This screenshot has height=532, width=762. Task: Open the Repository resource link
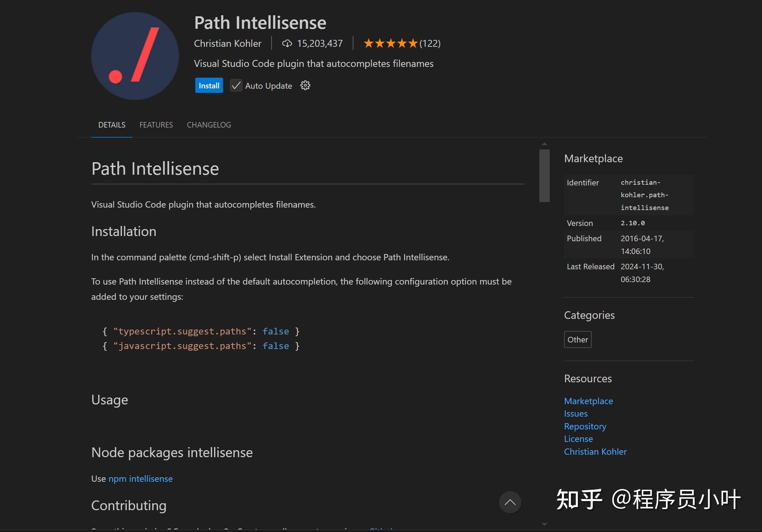(x=585, y=426)
